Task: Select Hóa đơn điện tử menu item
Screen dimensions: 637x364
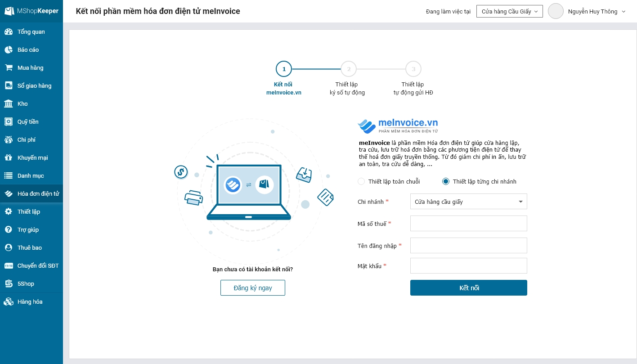Action: pyautogui.click(x=31, y=194)
